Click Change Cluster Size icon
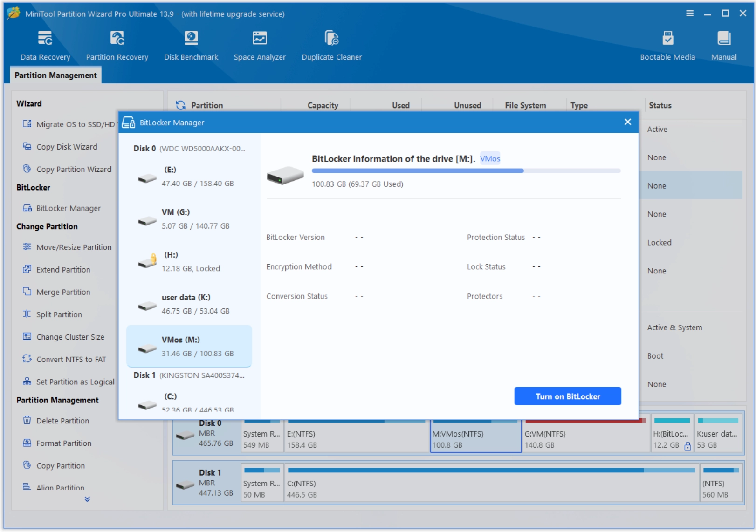This screenshot has height=532, width=756. tap(27, 336)
